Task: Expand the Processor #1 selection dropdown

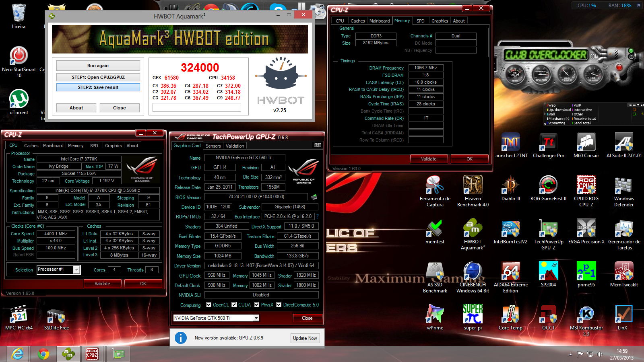Action: tap(76, 270)
